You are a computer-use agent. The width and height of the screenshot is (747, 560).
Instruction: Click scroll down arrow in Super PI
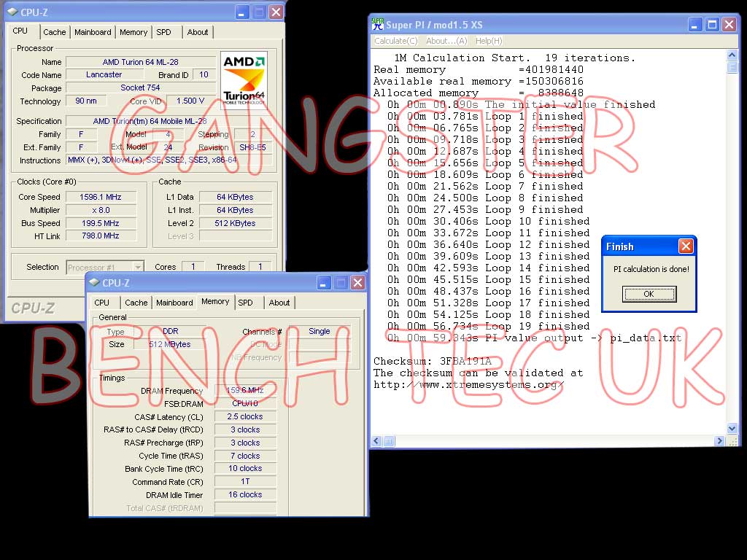click(x=732, y=428)
